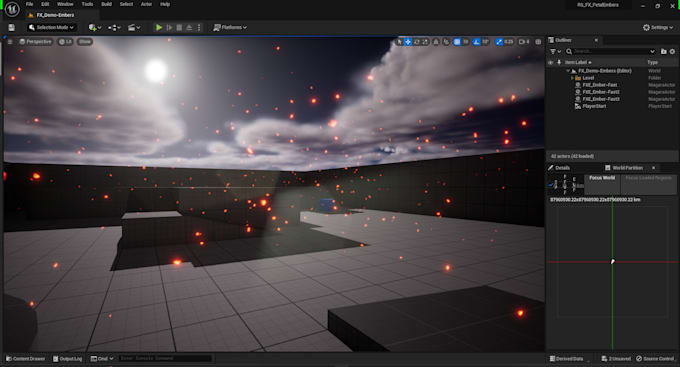This screenshot has height=367, width=680.
Task: Open the Platforms dropdown
Action: tap(230, 27)
